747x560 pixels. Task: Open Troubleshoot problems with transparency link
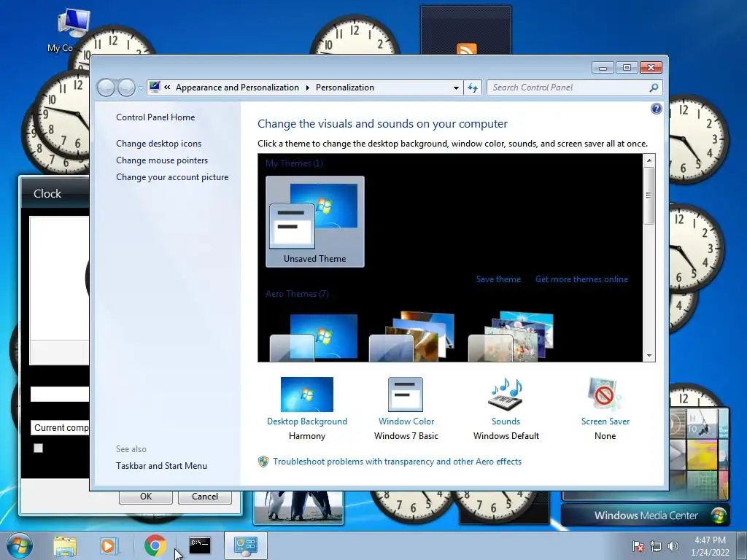click(x=398, y=462)
